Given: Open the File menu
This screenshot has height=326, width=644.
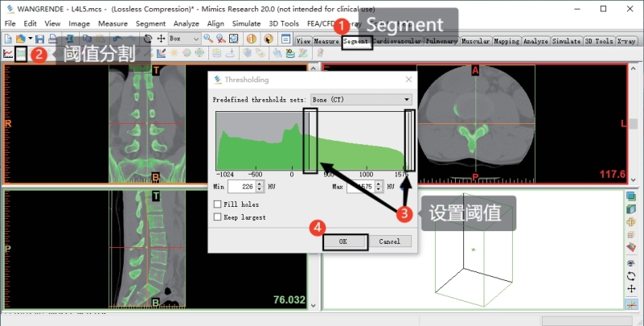Looking at the screenshot, I should click(x=10, y=24).
